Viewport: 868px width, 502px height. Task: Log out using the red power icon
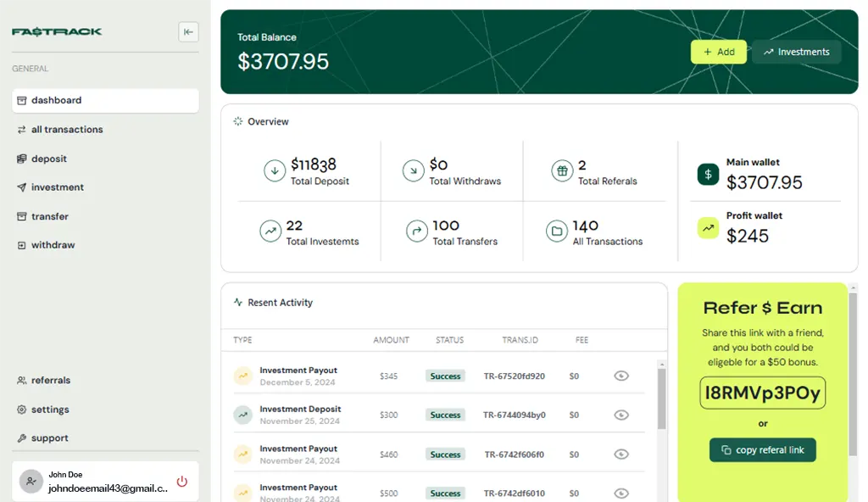181,482
